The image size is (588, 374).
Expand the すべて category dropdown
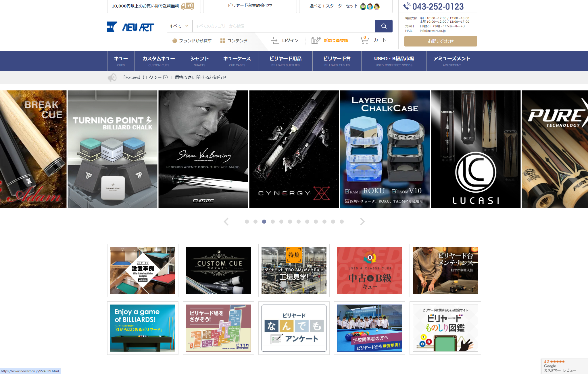pos(179,26)
